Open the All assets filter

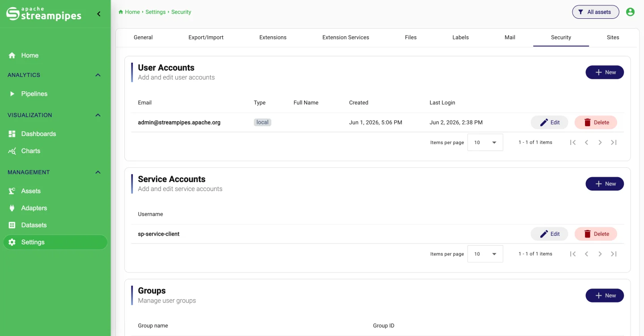[x=596, y=12]
